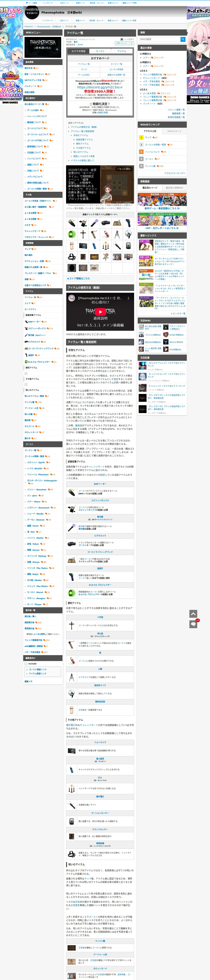The image size is (210, 980).
Task: Click the round Phasmophobia 日本語wiki header logo
Action: (32, 13)
